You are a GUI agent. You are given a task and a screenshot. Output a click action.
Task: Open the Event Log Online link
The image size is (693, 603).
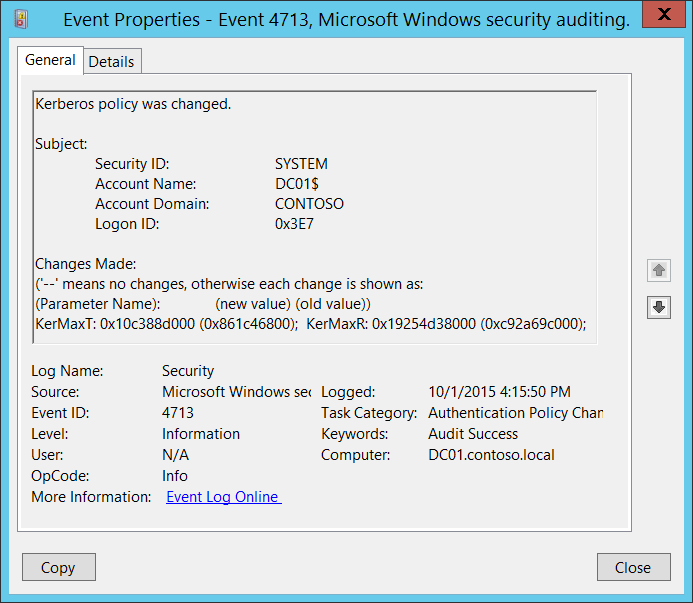coord(223,497)
